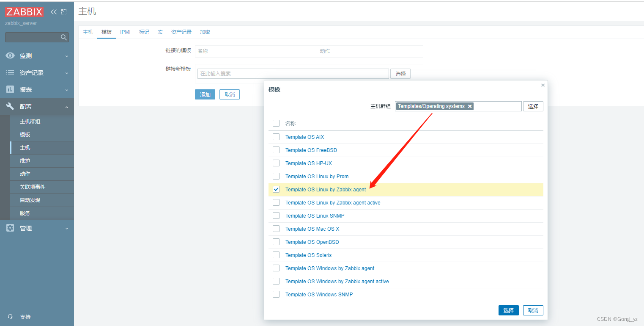644x326 pixels.
Task: Open 主机群组 in the sidebar
Action: (x=42, y=122)
